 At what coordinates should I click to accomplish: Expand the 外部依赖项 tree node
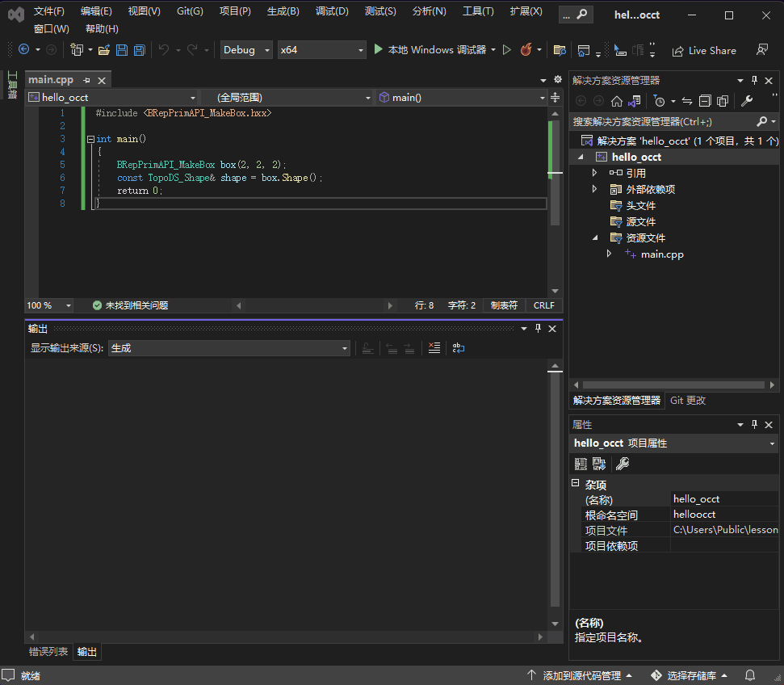click(x=595, y=189)
